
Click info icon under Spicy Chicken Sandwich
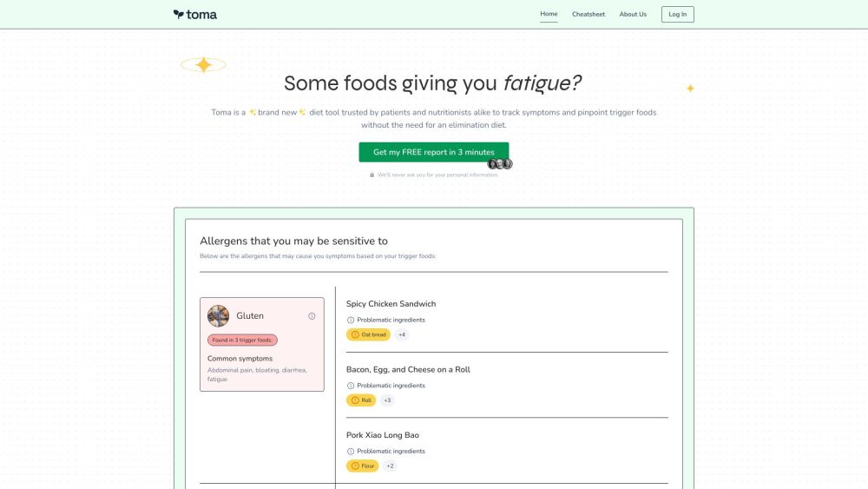351,320
